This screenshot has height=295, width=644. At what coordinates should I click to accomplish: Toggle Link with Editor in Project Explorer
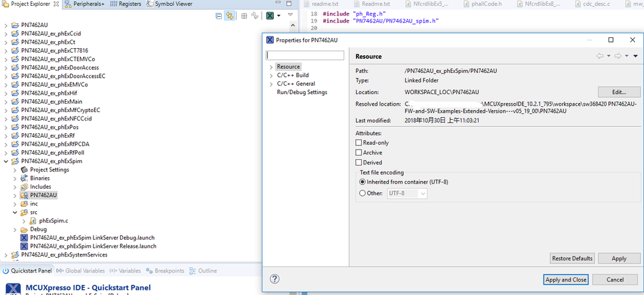[230, 16]
